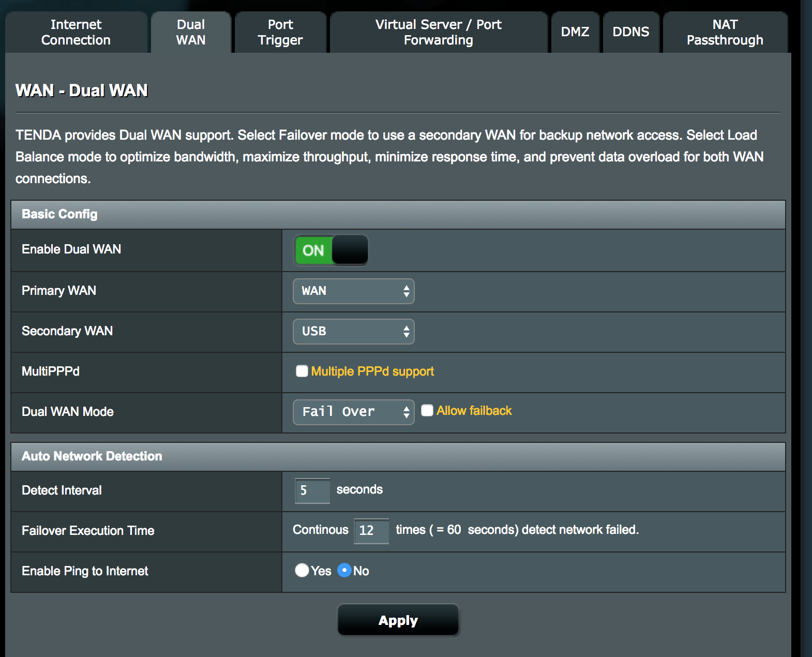812x657 pixels.
Task: Toggle the Enable Dual WAN switch
Action: (x=331, y=250)
